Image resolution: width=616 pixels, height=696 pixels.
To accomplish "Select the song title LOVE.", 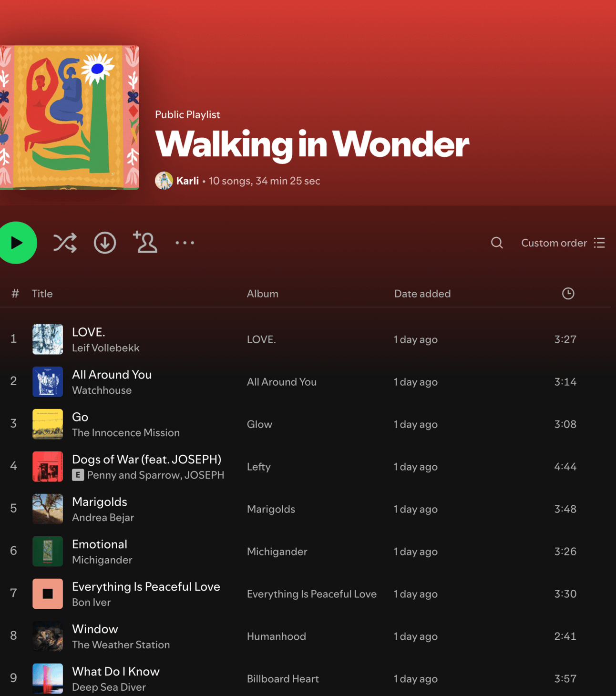I will click(89, 332).
